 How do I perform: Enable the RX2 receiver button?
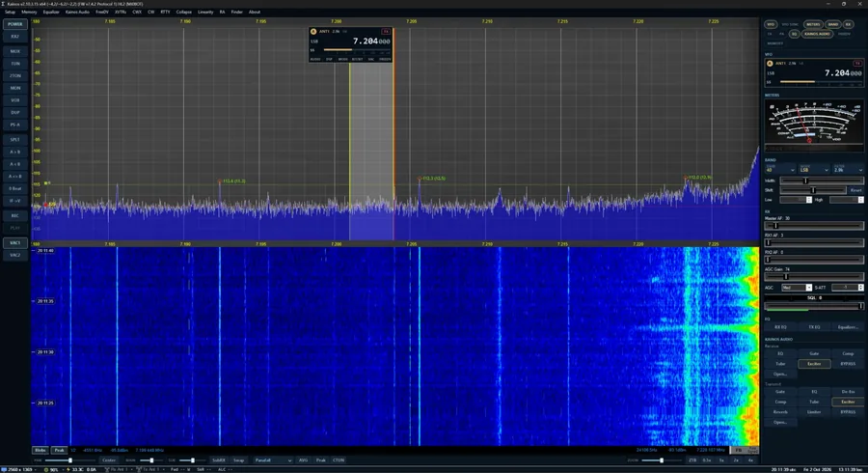14,37
